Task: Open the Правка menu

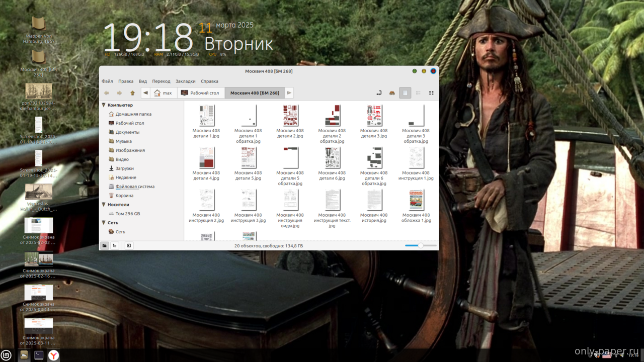Action: [126, 81]
